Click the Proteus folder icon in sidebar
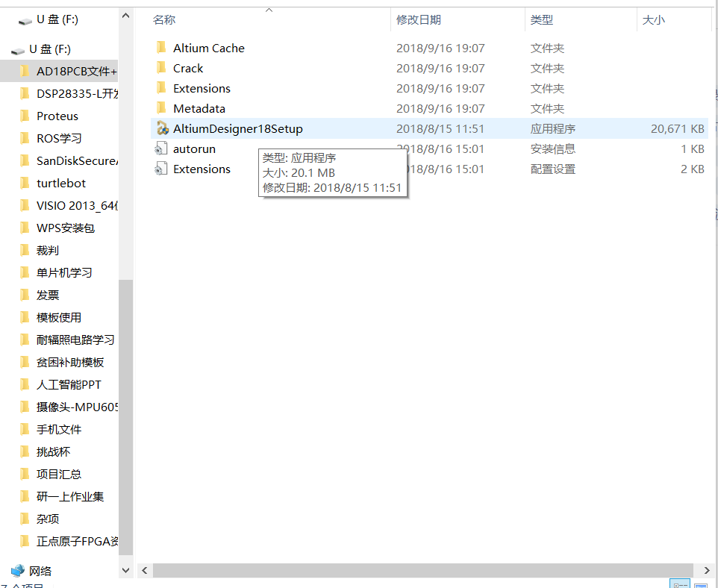 [25, 116]
